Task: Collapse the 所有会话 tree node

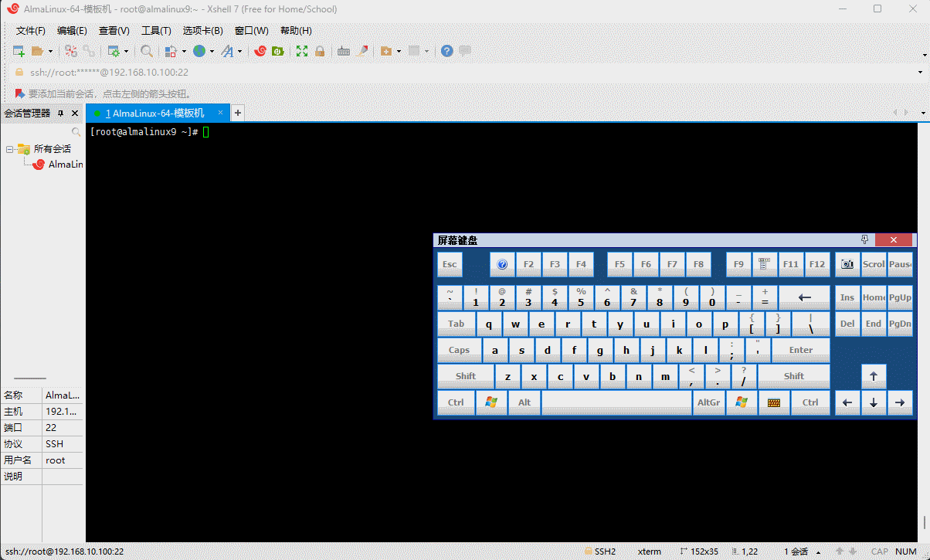Action: pos(10,149)
